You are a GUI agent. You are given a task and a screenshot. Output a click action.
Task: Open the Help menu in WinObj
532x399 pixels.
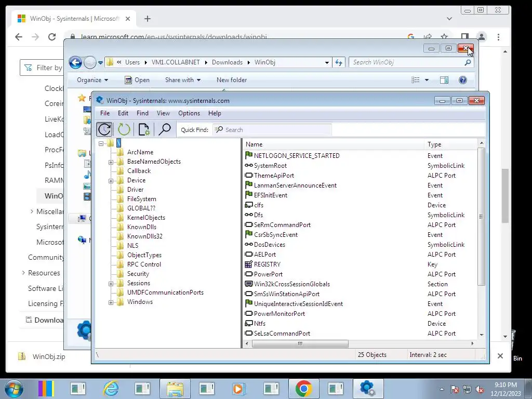(x=215, y=113)
